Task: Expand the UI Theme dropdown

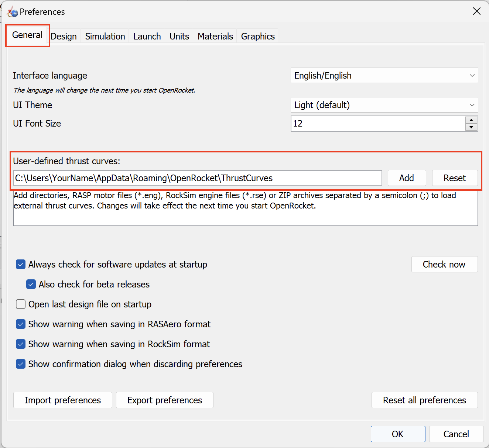Action: 384,105
